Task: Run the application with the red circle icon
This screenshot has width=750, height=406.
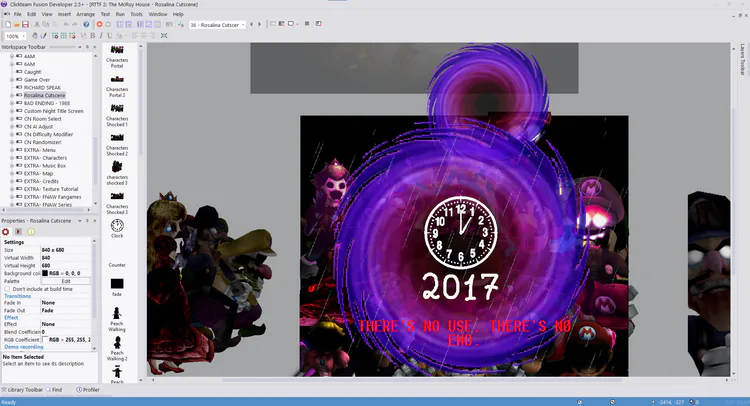Action: (x=99, y=24)
